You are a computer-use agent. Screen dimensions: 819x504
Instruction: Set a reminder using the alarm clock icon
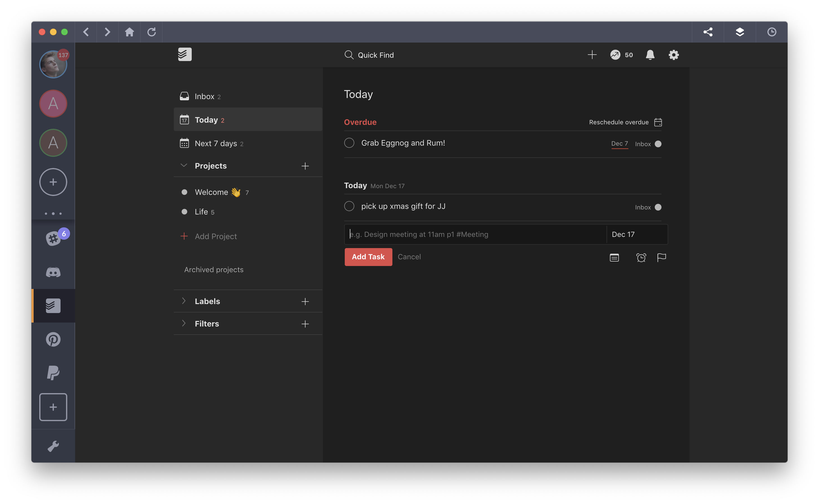pyautogui.click(x=641, y=257)
